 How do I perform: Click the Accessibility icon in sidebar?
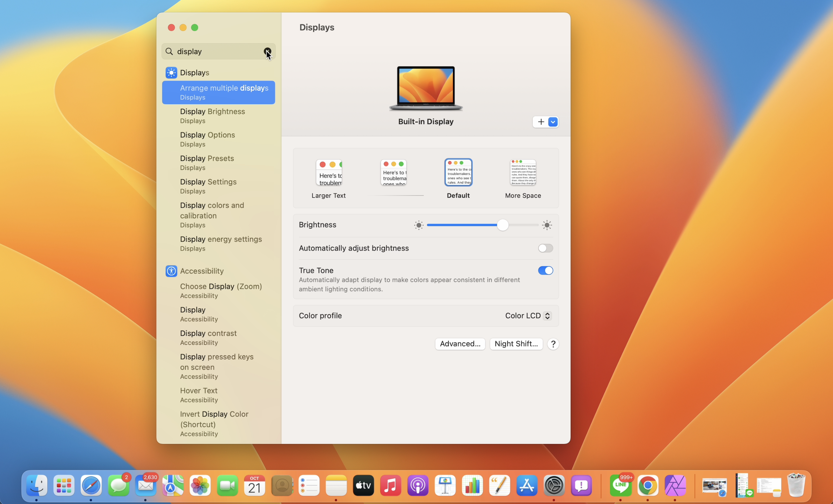tap(171, 271)
